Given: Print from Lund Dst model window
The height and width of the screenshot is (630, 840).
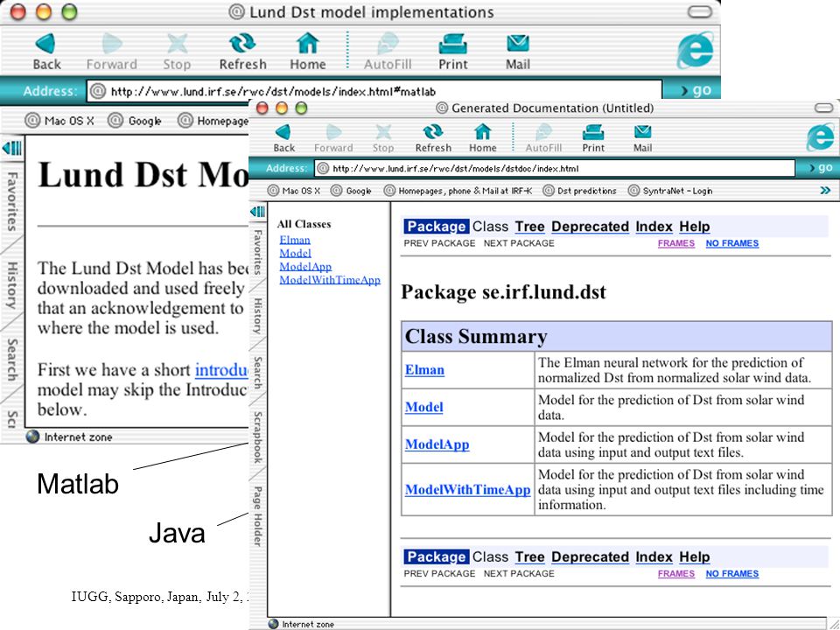Looking at the screenshot, I should point(453,52).
